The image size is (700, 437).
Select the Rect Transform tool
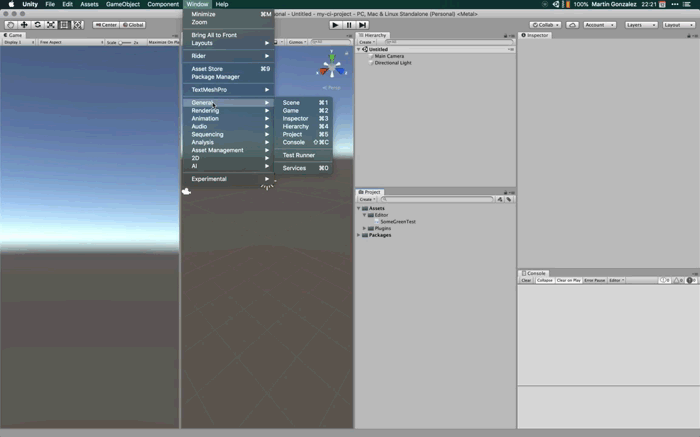(64, 25)
